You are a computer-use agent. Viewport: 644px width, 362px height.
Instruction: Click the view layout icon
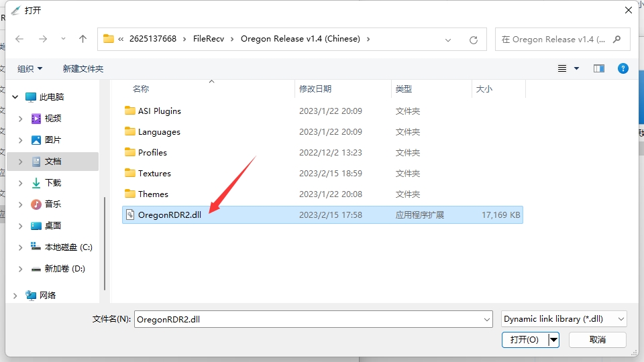(562, 68)
